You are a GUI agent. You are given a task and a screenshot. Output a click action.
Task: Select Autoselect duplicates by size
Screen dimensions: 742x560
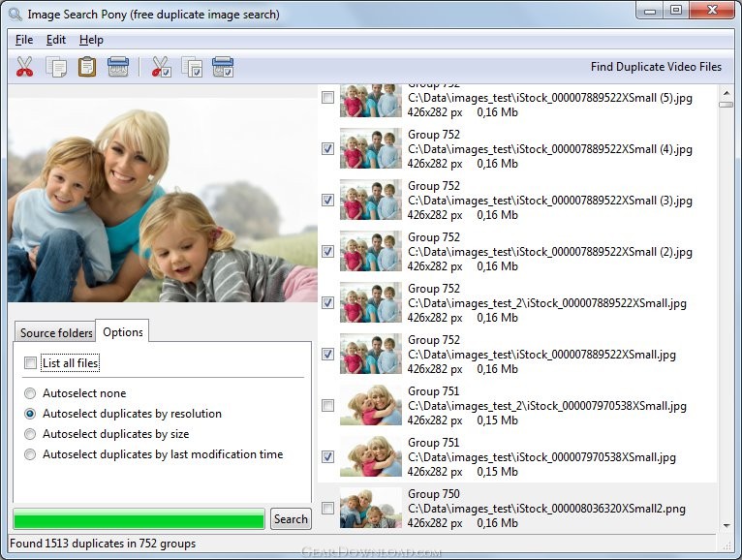pos(30,434)
